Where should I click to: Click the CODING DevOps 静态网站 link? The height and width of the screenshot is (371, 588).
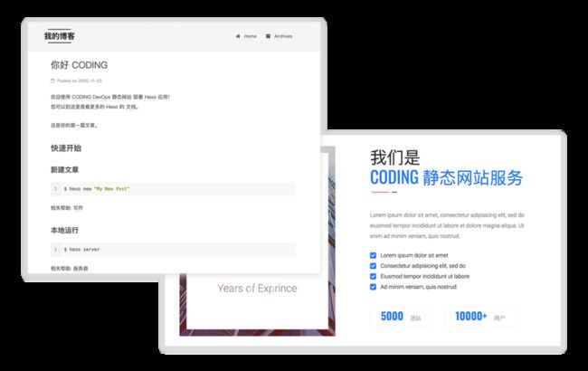[101, 97]
